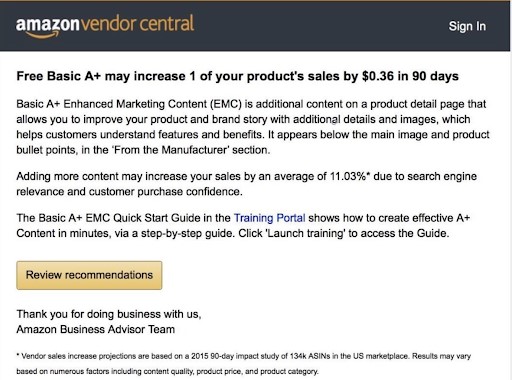
Task: Click the 'Basic A+ EMC Quick Start Guide' text
Action: 109,218
